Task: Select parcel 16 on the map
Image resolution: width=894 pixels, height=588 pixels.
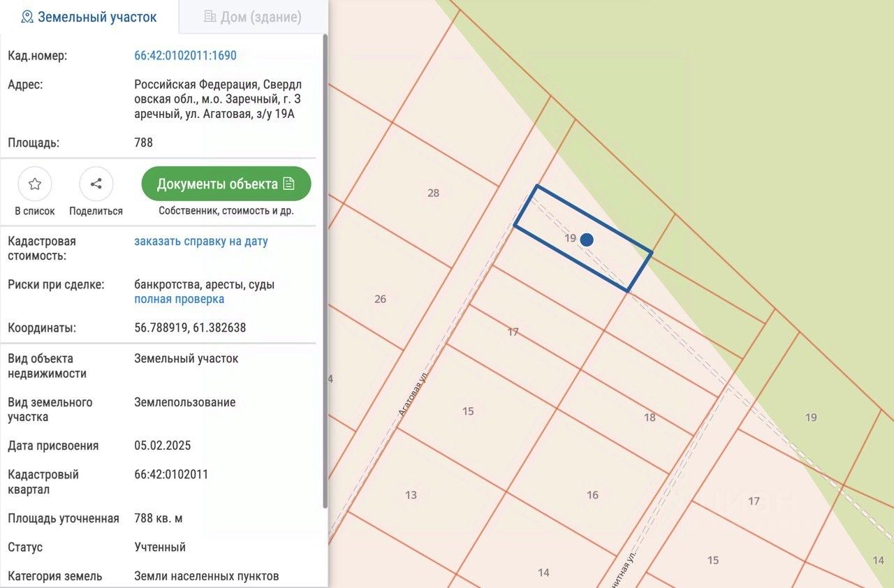Action: click(592, 495)
